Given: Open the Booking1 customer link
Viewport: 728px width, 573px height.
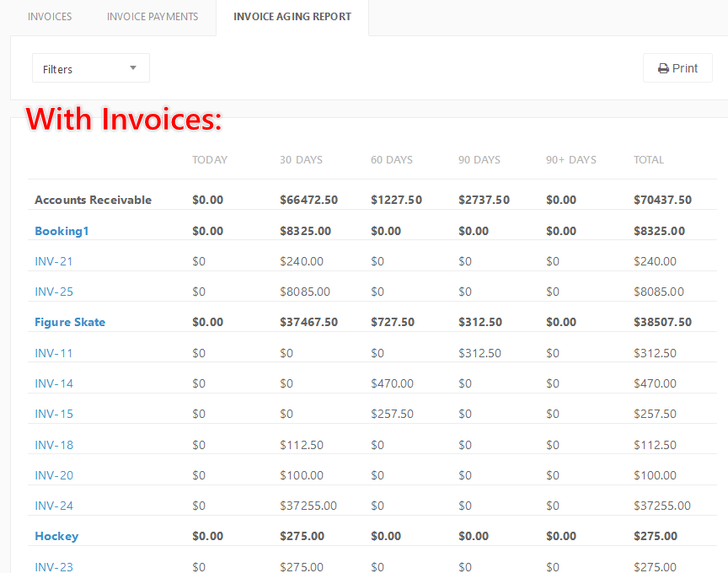Looking at the screenshot, I should pyautogui.click(x=62, y=231).
